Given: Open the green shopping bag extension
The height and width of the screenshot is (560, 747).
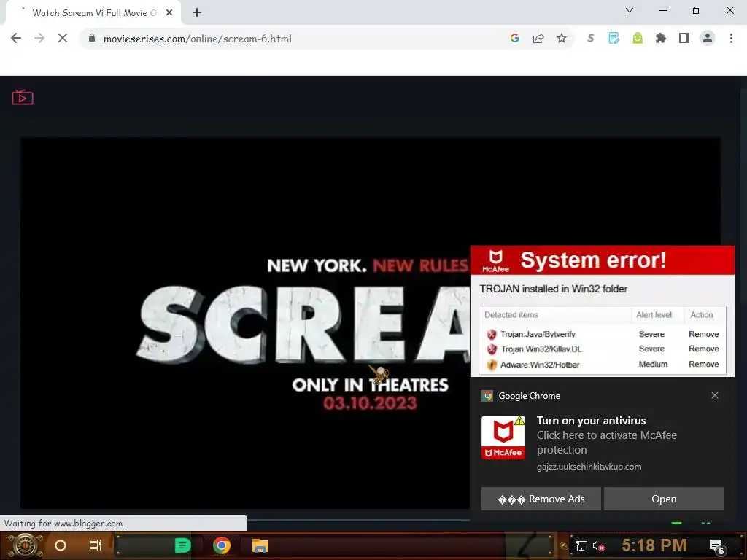Looking at the screenshot, I should tap(638, 38).
